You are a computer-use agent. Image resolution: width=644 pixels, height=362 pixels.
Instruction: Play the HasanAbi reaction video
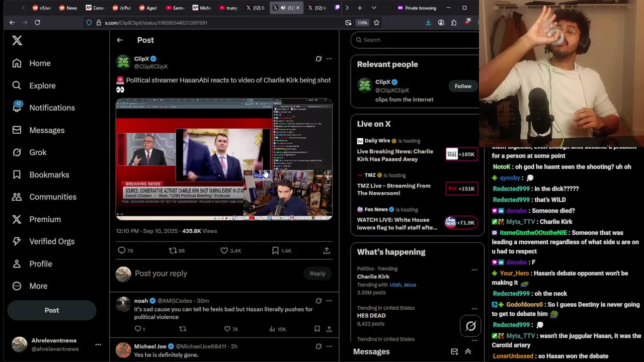click(224, 159)
